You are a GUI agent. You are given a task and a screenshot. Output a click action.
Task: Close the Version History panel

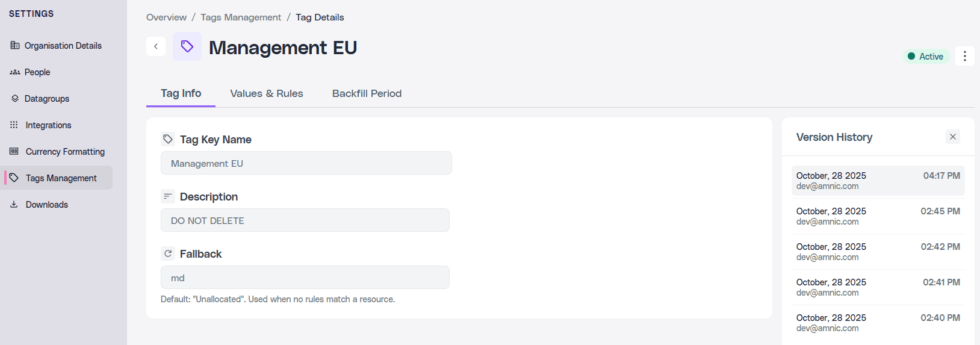[952, 137]
